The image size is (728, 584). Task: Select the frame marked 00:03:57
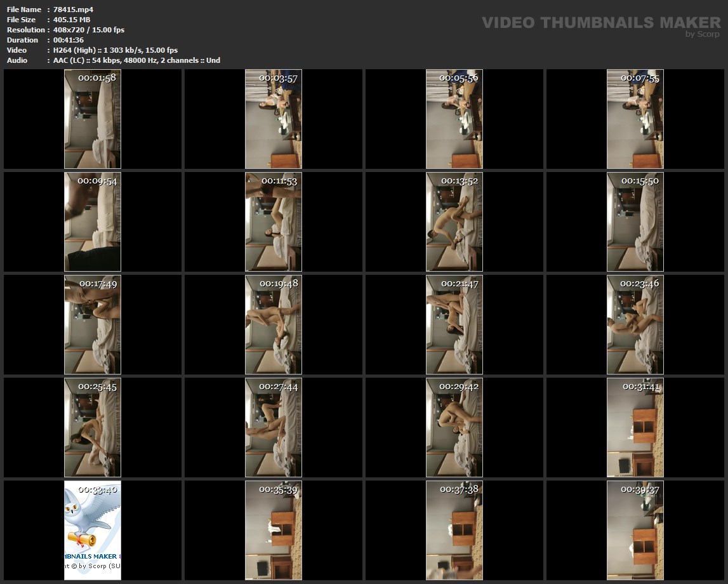pos(274,119)
